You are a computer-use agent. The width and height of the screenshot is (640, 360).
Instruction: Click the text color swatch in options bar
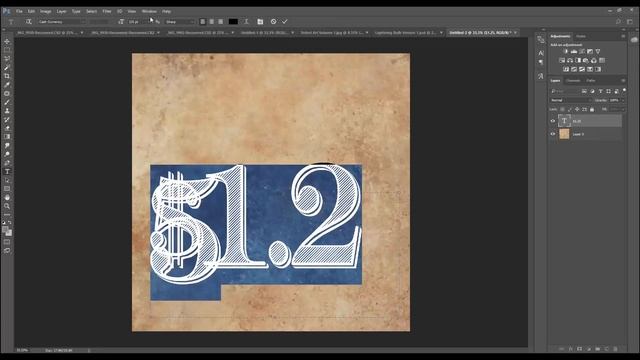233,22
